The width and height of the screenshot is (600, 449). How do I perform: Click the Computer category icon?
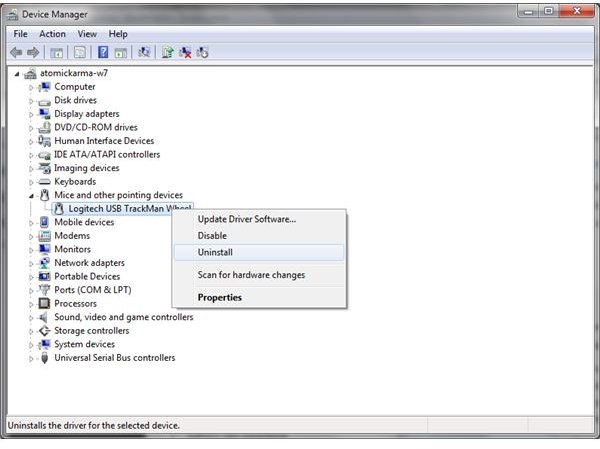coord(44,87)
